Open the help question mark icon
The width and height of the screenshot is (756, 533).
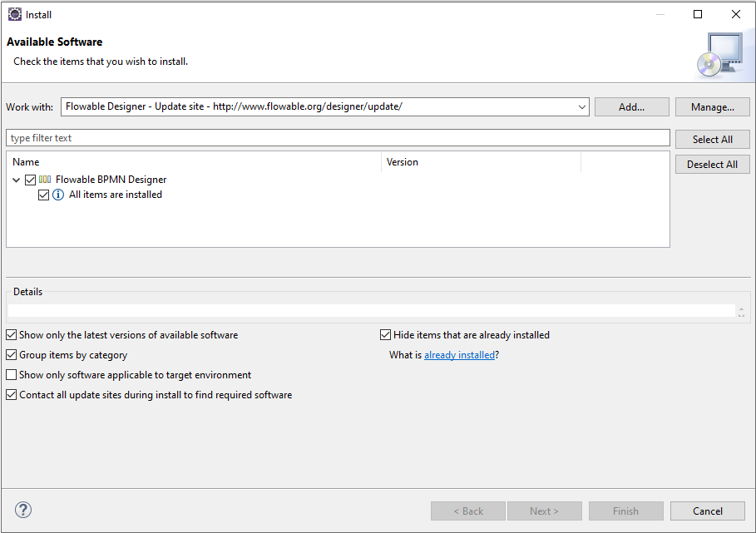point(23,510)
